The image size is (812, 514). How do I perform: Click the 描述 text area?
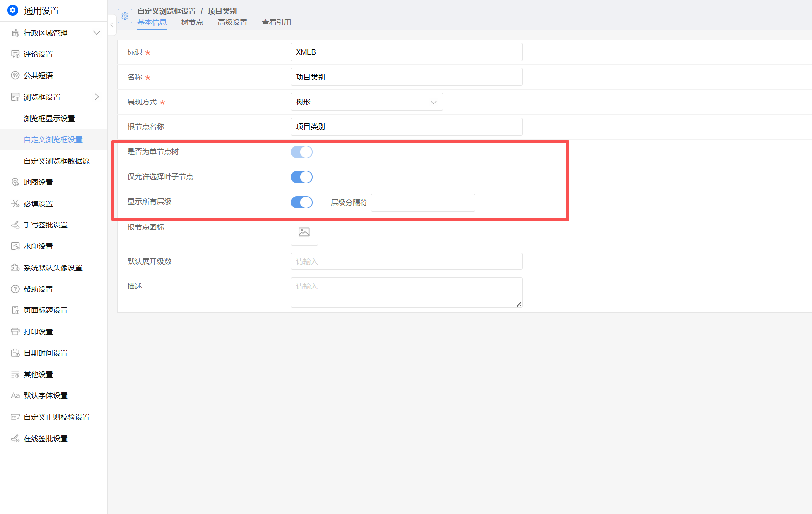(x=406, y=292)
